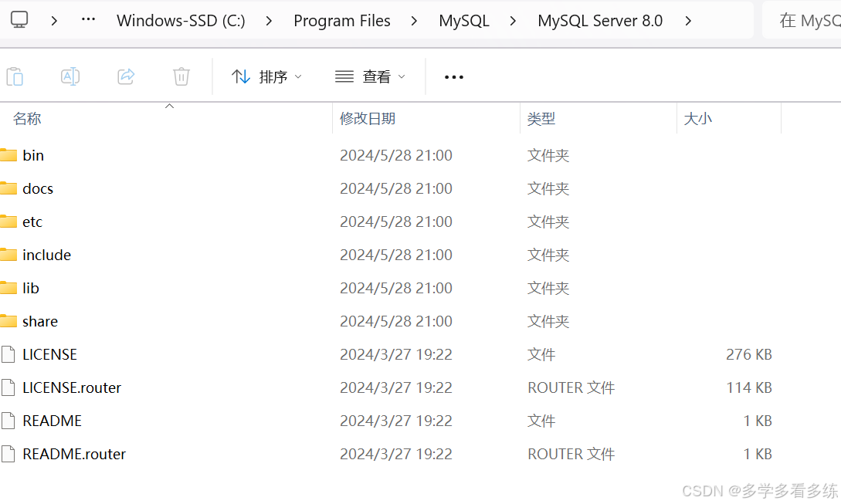Click MySQL Server 8.0 breadcrumb
Image resolution: width=841 pixels, height=504 pixels.
600,21
